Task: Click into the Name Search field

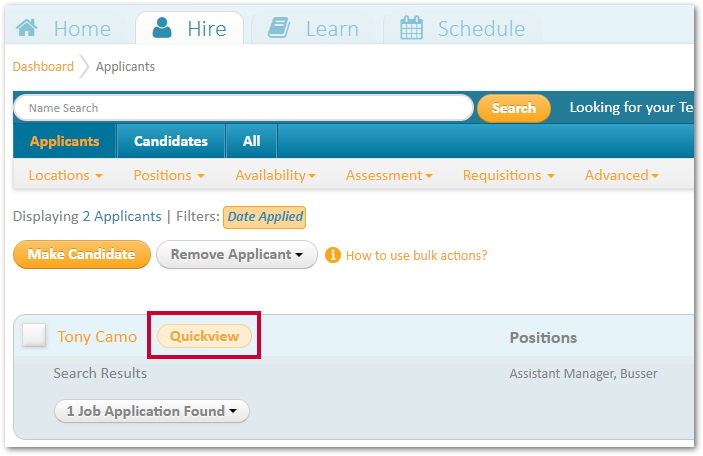Action: [243, 108]
